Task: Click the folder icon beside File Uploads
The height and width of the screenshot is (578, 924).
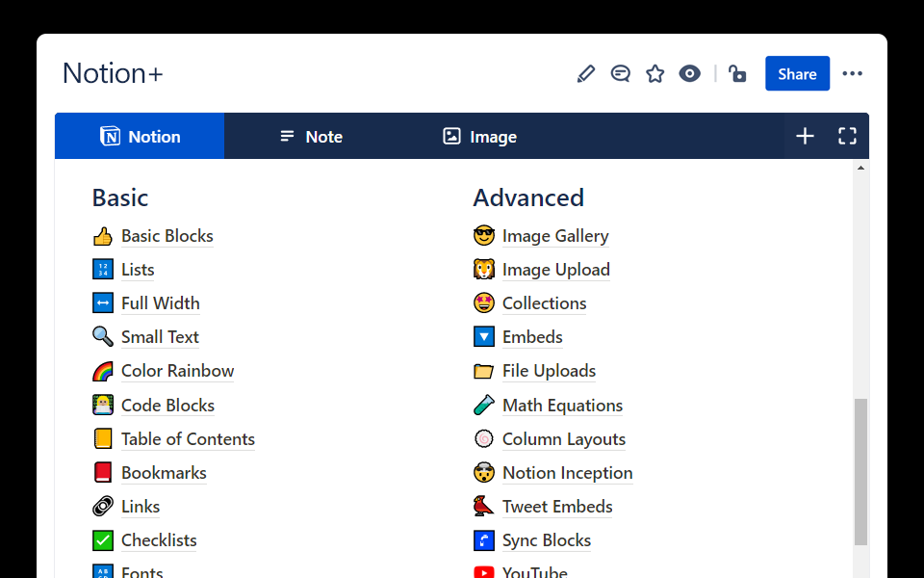Action: [x=484, y=371]
